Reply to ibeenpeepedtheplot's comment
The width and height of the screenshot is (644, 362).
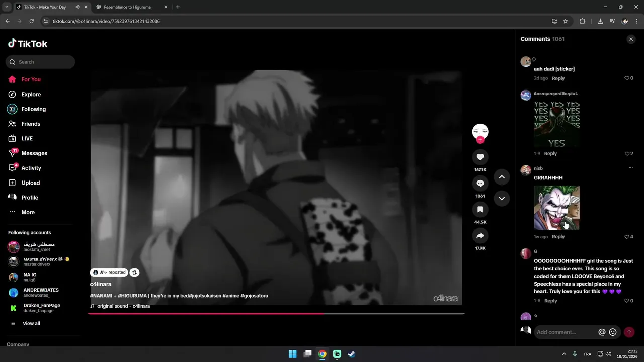pyautogui.click(x=550, y=154)
